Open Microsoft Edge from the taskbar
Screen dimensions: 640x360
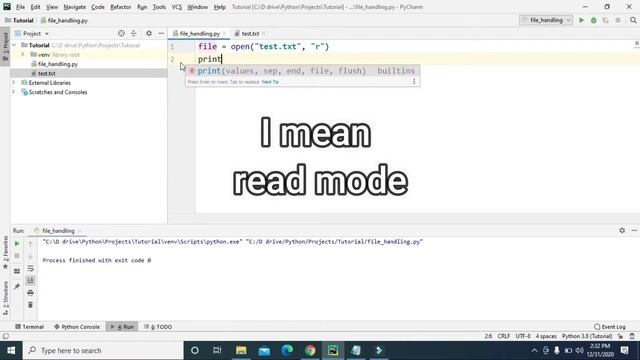tap(287, 350)
